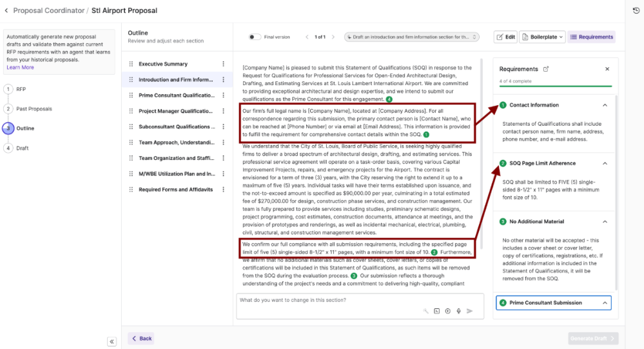Viewport: 644px width, 349px height.
Task: Go to step 1 RFP
Action: (x=15, y=89)
